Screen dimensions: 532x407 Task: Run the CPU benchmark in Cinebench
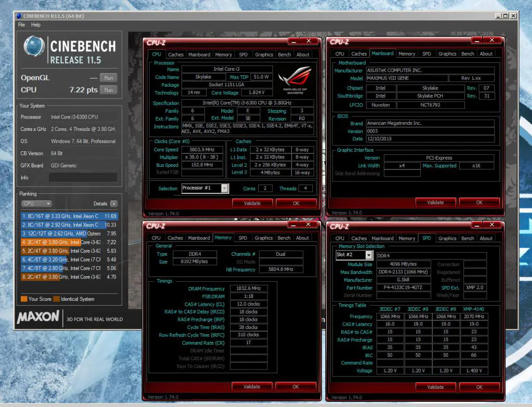[109, 89]
